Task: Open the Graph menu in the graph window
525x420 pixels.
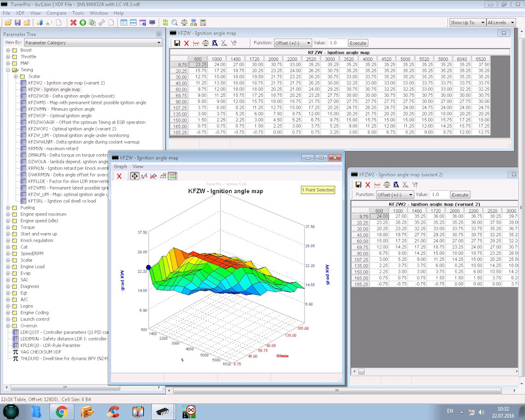Action: 120,166
